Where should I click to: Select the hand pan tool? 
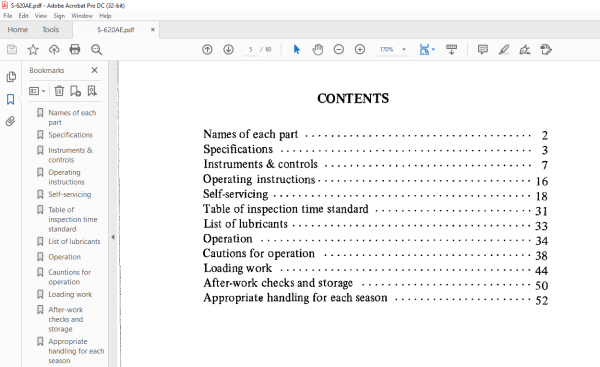[318, 49]
